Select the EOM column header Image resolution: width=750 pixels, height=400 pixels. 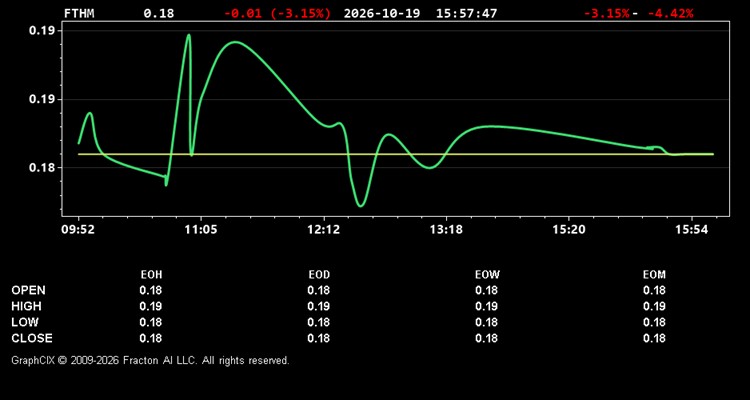[x=654, y=275]
